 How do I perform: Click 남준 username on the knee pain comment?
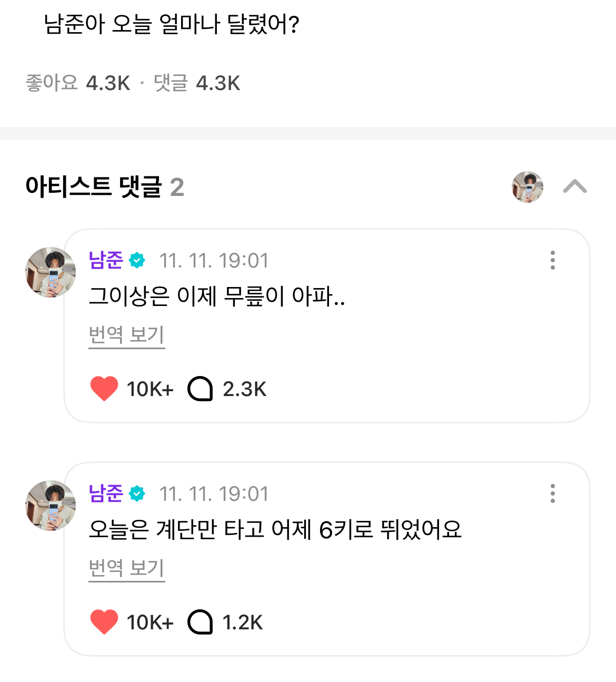tap(106, 260)
